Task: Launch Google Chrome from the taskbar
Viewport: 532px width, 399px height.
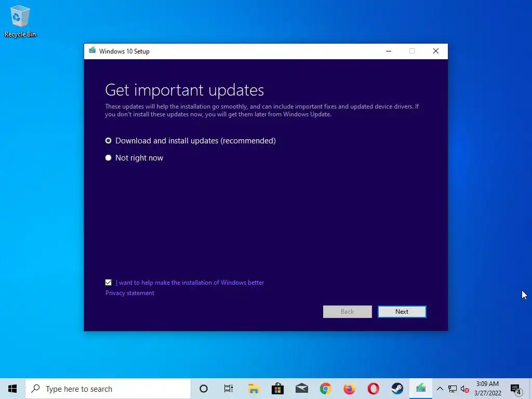Action: [325, 389]
